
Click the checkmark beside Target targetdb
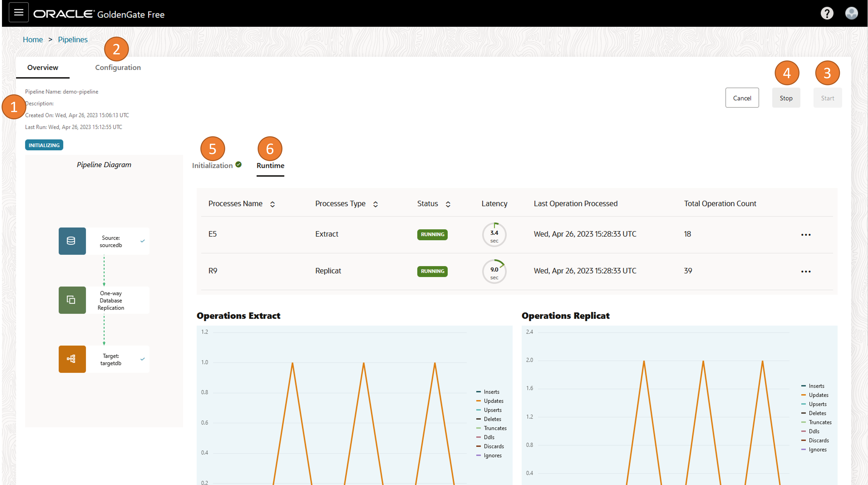pos(143,359)
